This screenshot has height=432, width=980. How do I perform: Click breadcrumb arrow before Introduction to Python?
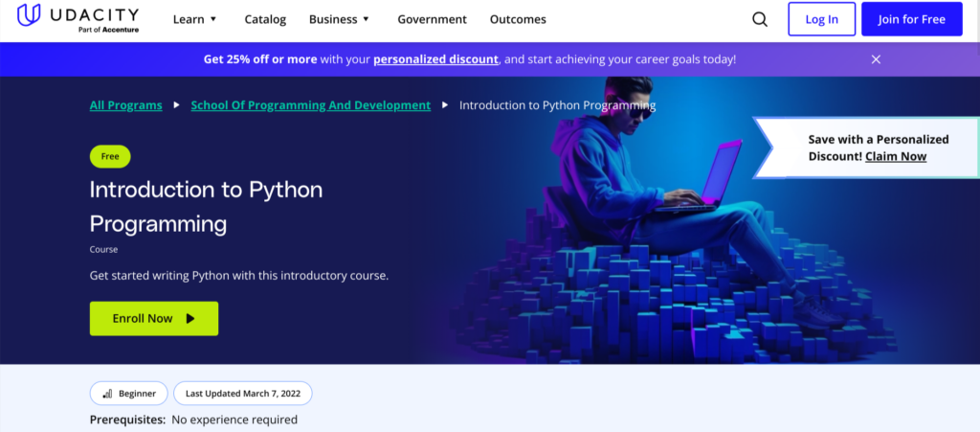(445, 105)
